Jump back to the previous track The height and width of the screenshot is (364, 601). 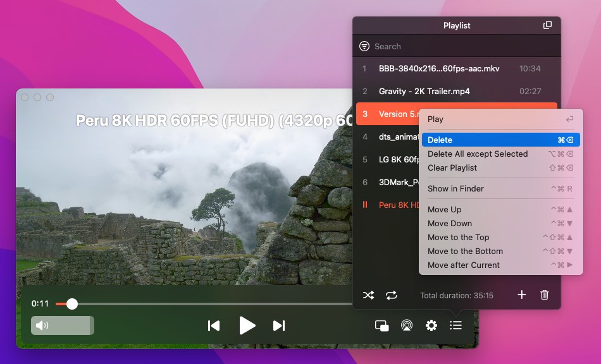tap(214, 325)
